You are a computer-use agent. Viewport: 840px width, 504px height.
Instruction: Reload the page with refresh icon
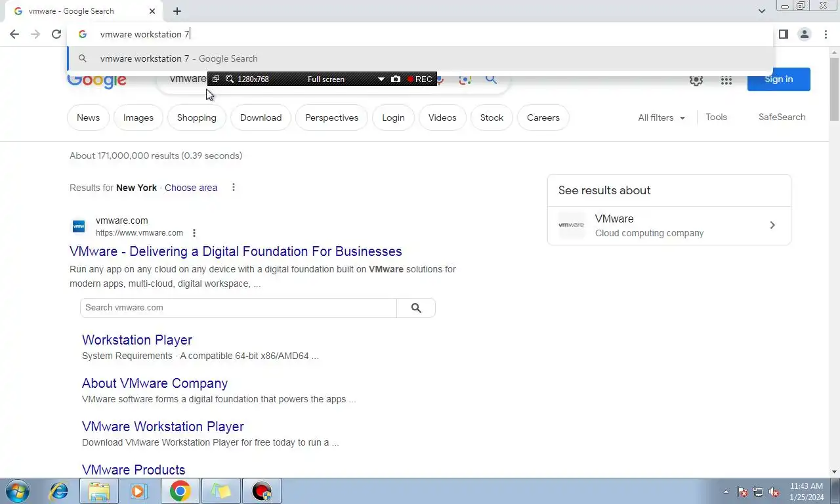tap(56, 34)
